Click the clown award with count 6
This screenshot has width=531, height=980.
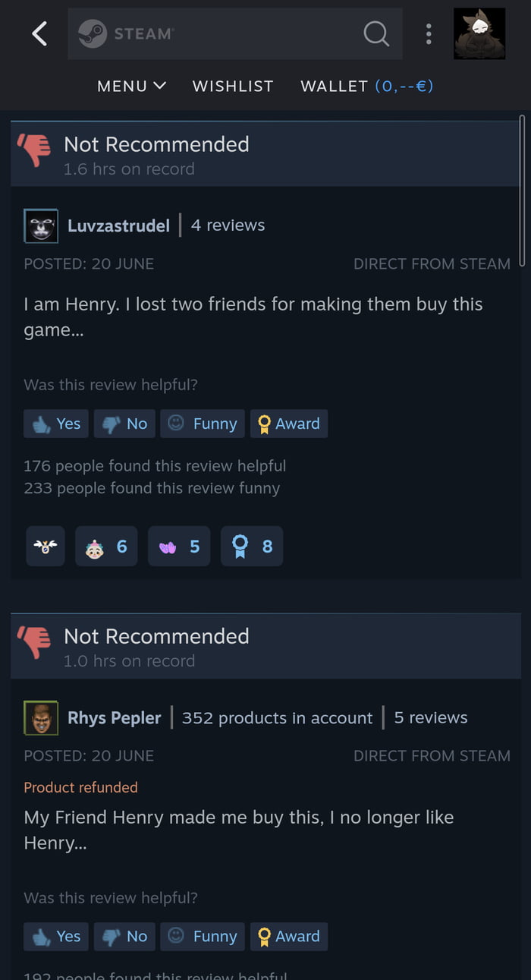[x=106, y=547]
